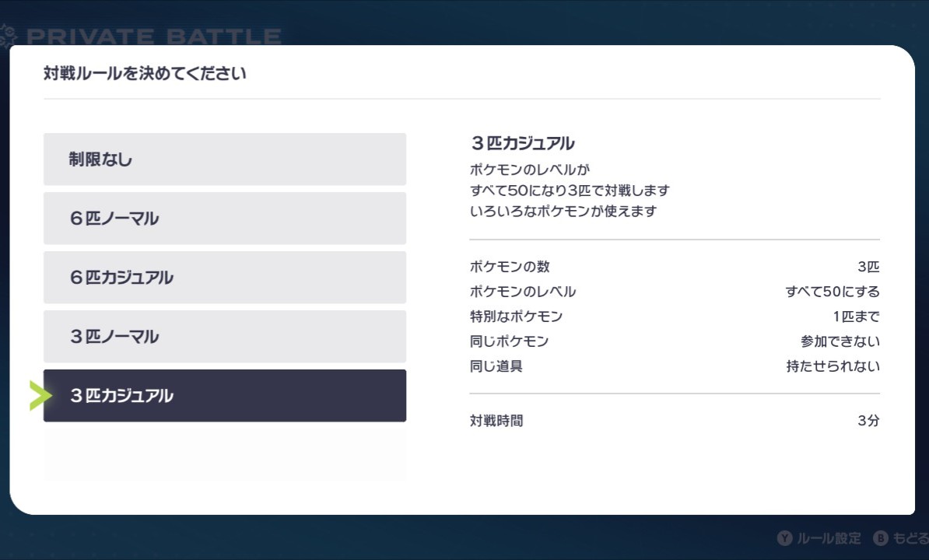Image resolution: width=929 pixels, height=560 pixels.
Task: Confirm the highlighted 3匹カジュアル rule
Action: click(225, 396)
